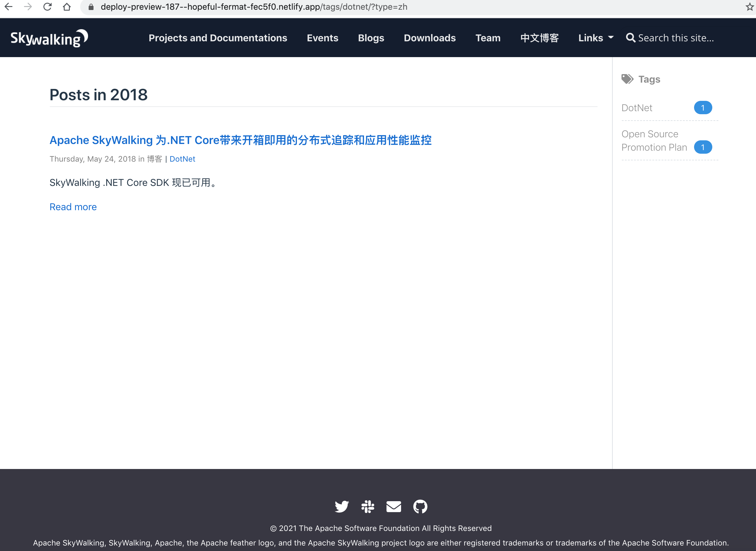Open the GitHub icon in footer
The width and height of the screenshot is (756, 551).
(420, 506)
